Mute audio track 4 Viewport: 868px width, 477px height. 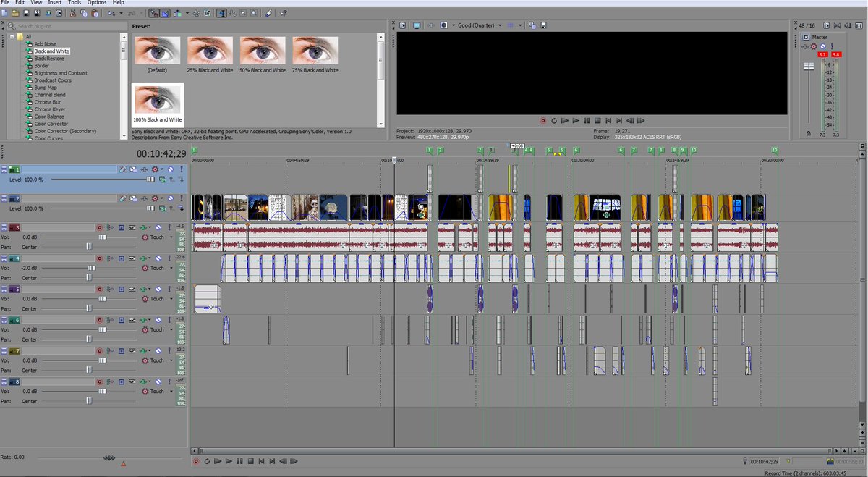[x=158, y=258]
